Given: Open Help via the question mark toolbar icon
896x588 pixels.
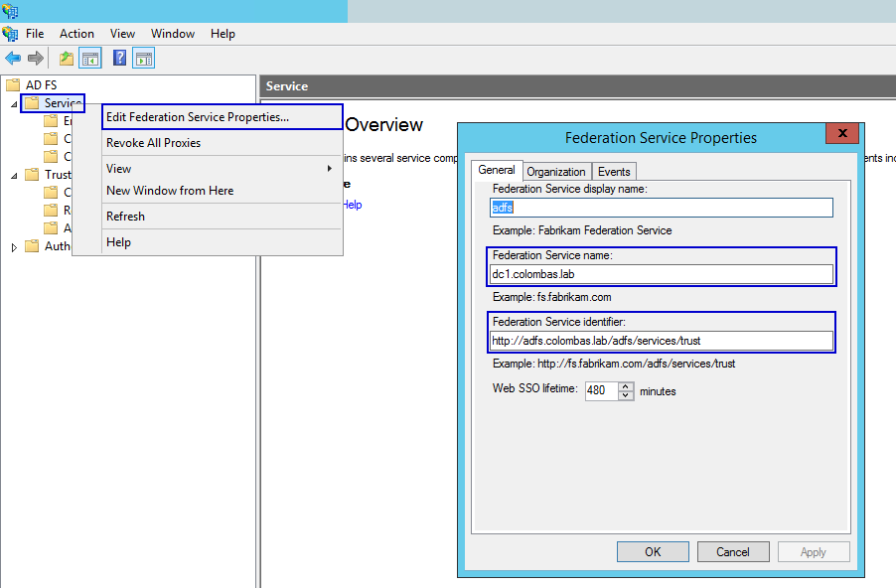Looking at the screenshot, I should (119, 58).
